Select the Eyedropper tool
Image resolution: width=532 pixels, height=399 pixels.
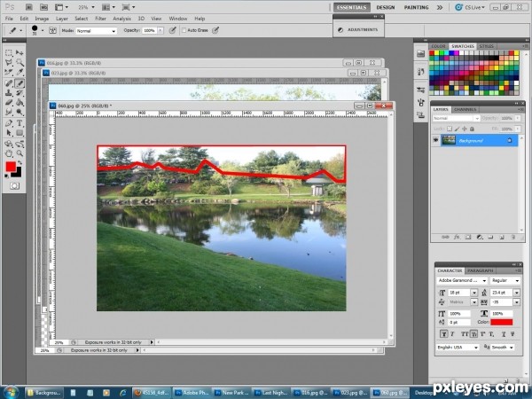click(x=20, y=72)
